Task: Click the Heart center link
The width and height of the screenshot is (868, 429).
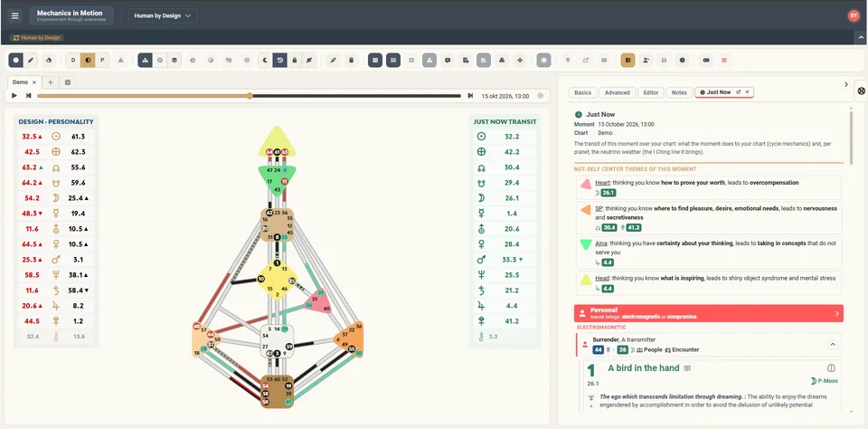Action: [x=602, y=182]
